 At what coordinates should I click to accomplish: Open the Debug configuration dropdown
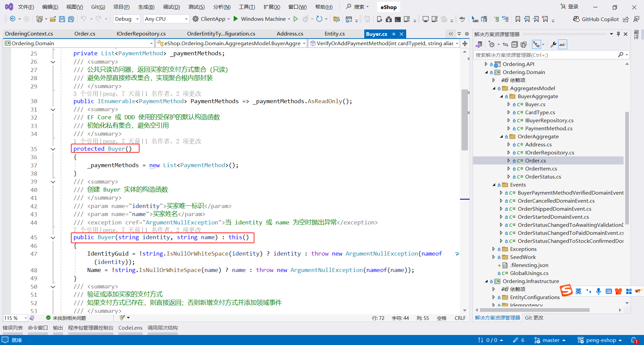coord(127,19)
